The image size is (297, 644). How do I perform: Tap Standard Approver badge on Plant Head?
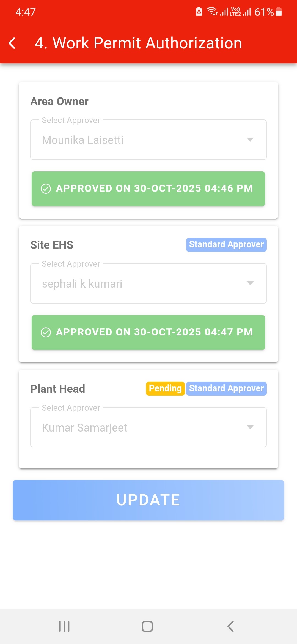[226, 389]
